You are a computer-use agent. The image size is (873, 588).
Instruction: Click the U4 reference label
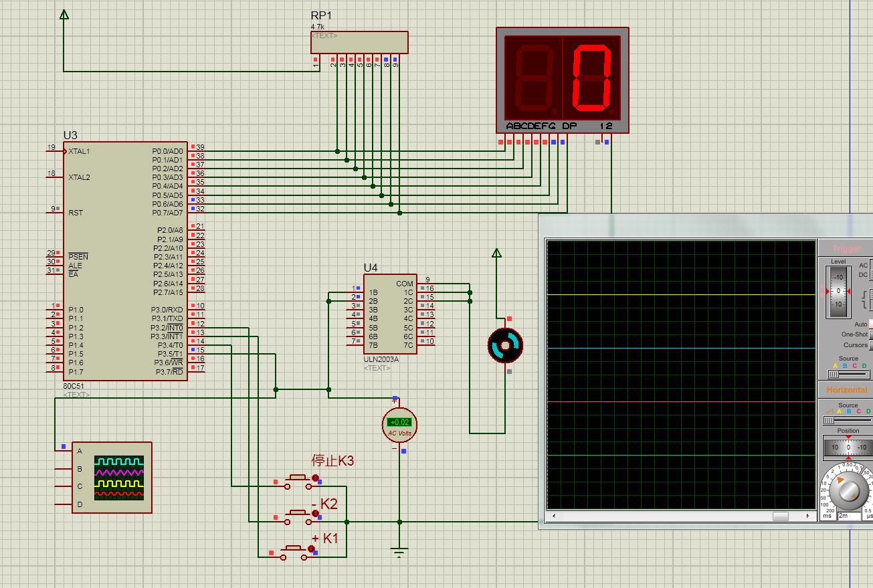point(371,268)
